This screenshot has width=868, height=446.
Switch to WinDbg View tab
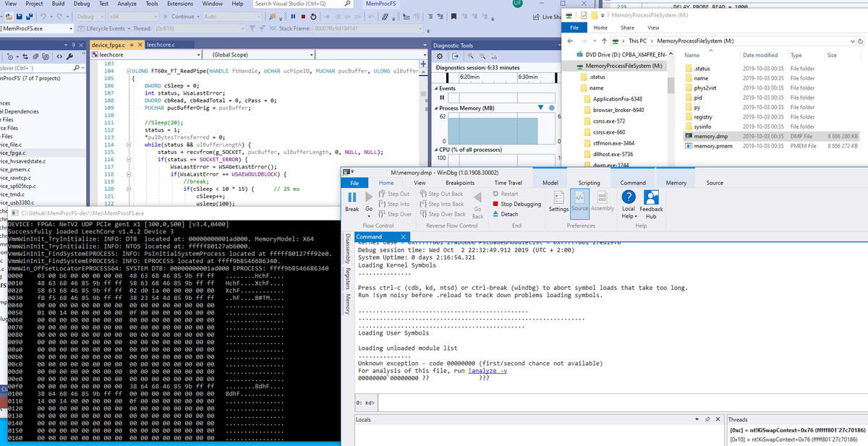click(x=421, y=183)
